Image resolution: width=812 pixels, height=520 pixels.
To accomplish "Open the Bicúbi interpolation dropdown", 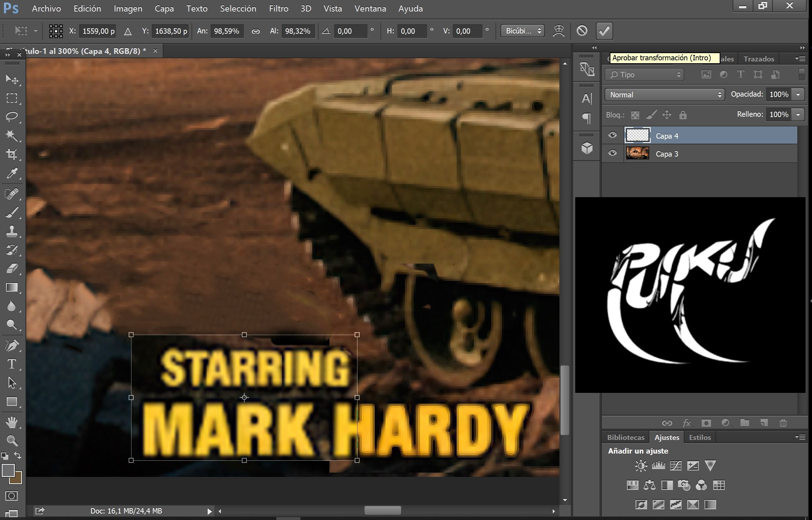I will [523, 31].
